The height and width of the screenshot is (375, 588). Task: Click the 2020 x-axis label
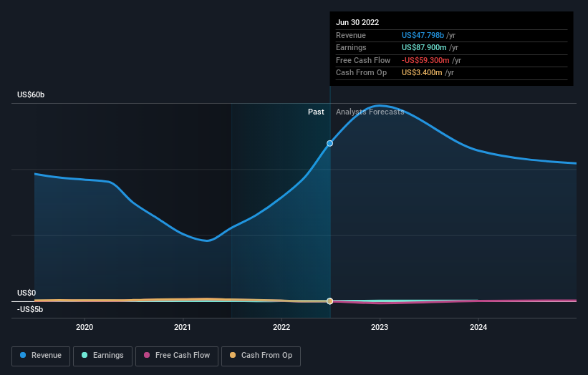point(85,328)
